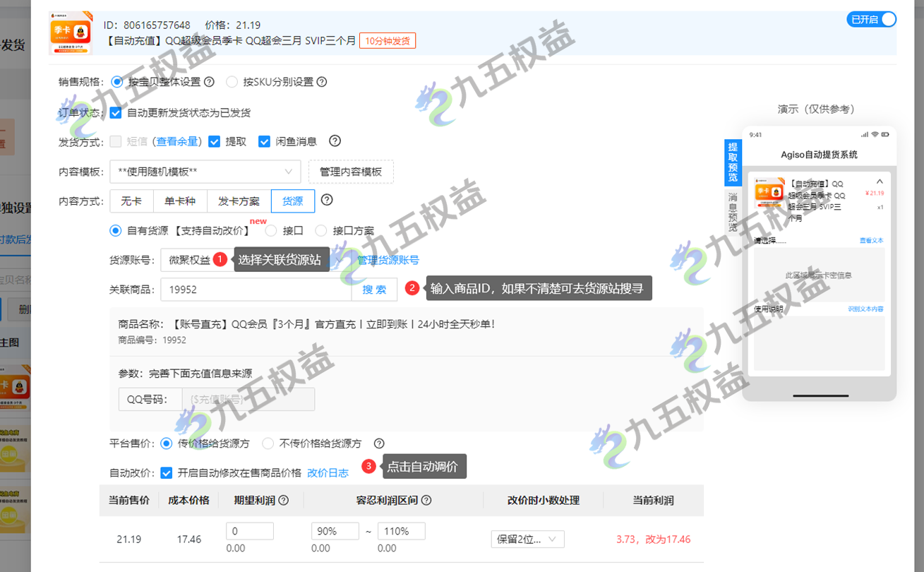Screen dimensions: 924x572
Task: Select the 按SKU分别设置 radio option
Action: click(232, 82)
